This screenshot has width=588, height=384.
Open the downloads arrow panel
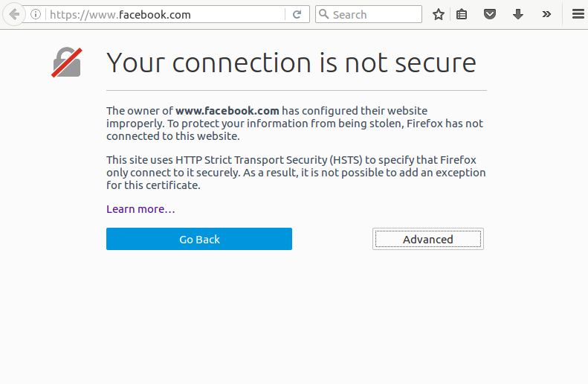pos(518,14)
